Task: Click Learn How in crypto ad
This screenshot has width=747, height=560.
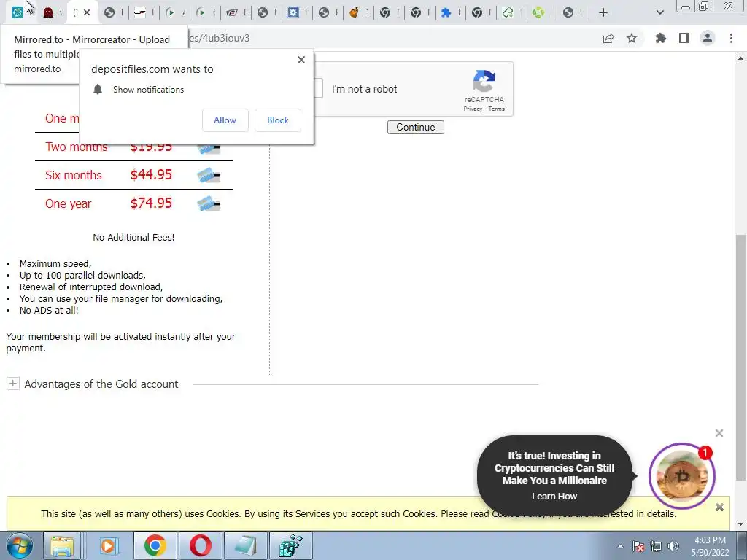Action: 554,496
